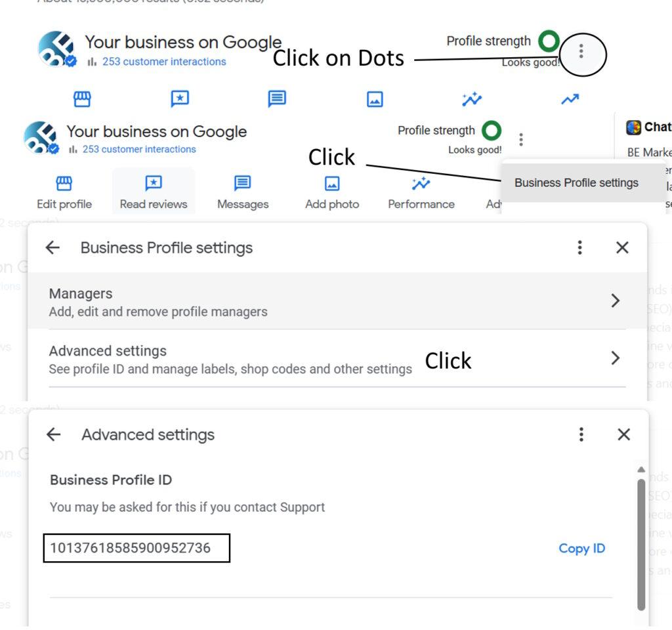672x630 pixels.
Task: Close the Business Profile settings dialog
Action: click(x=622, y=247)
